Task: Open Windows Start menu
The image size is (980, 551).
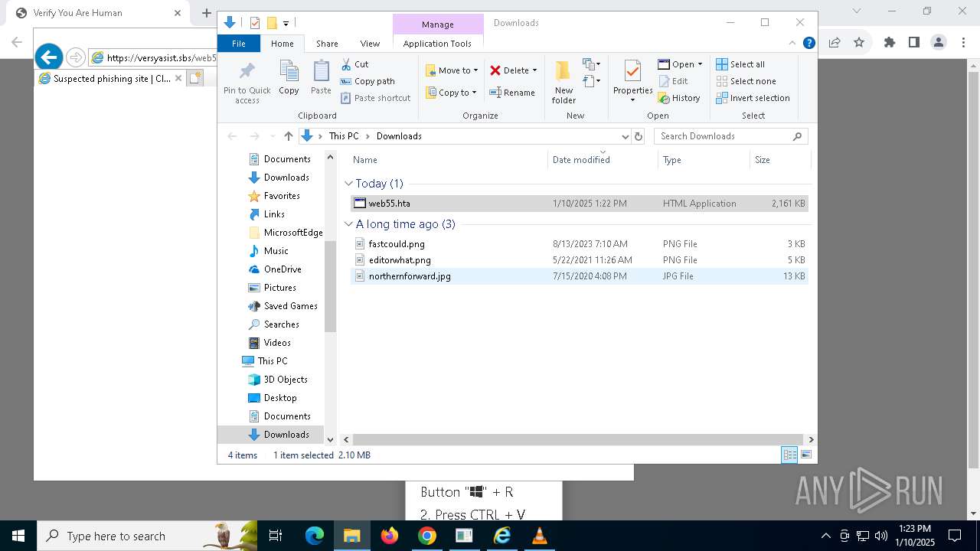Action: coord(18,536)
